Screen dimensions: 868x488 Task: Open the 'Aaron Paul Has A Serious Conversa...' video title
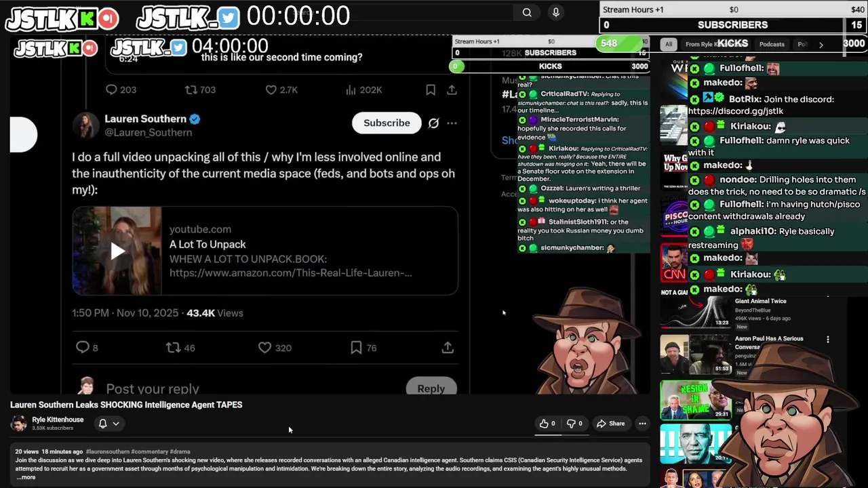[769, 342]
